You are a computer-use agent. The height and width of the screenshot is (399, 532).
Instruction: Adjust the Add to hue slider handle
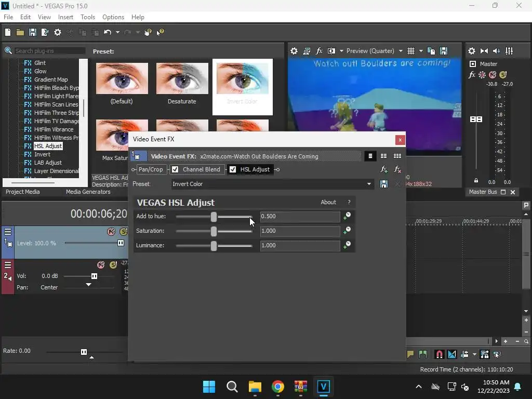(214, 217)
